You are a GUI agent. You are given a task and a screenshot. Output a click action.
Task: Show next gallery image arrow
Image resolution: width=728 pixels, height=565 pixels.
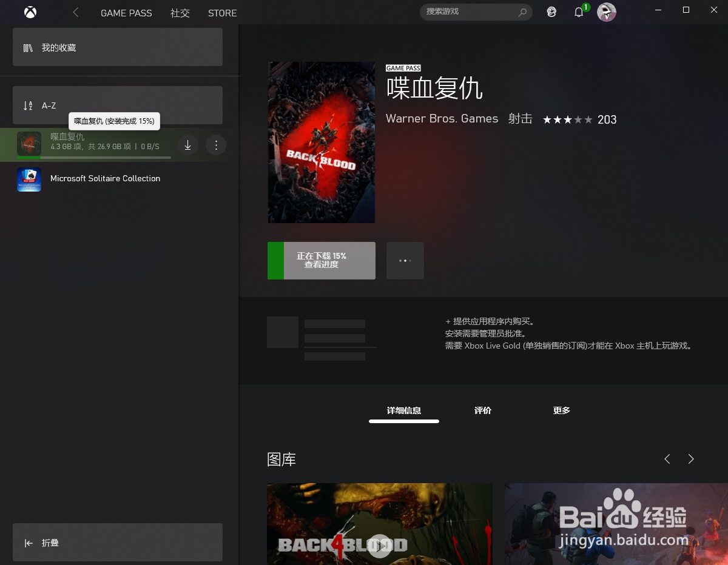click(691, 459)
